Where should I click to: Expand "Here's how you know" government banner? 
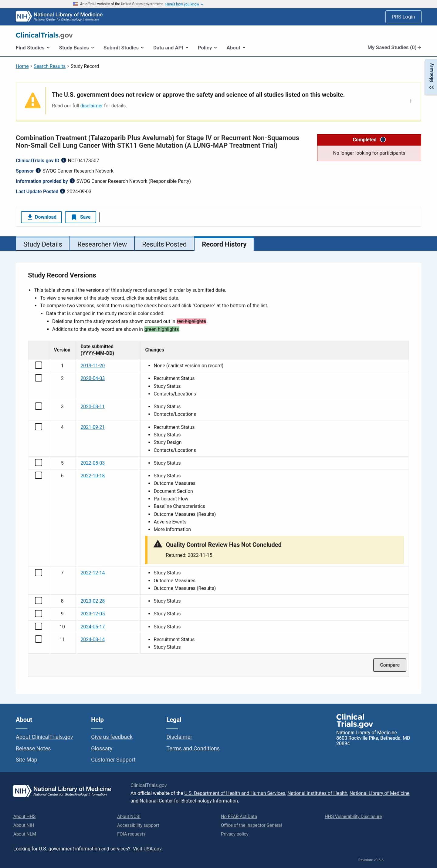(x=184, y=4)
